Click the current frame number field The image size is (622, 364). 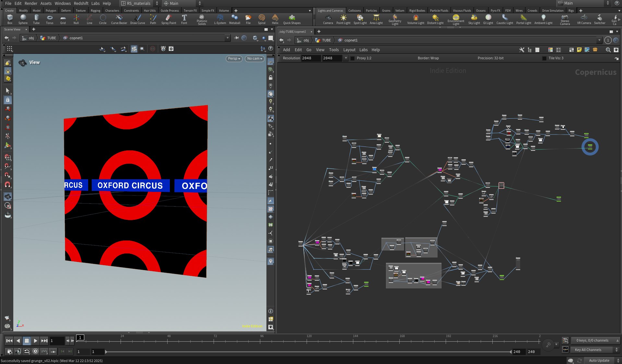(x=57, y=341)
